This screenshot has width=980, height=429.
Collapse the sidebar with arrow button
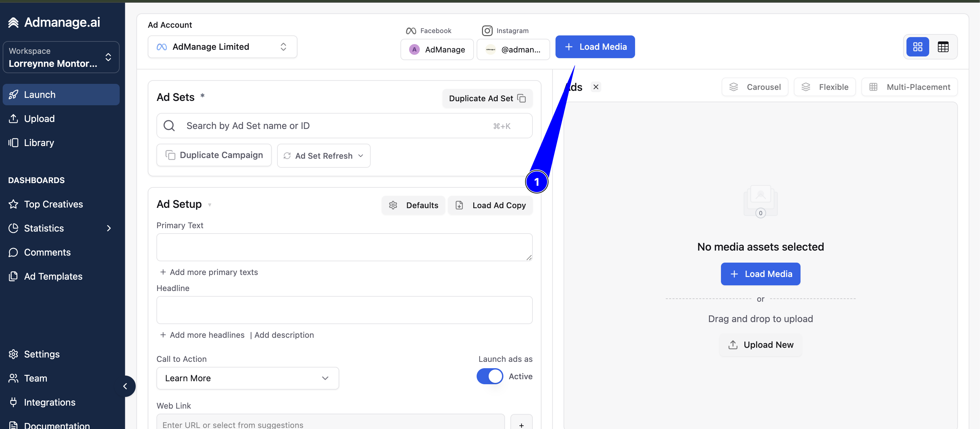tap(125, 387)
